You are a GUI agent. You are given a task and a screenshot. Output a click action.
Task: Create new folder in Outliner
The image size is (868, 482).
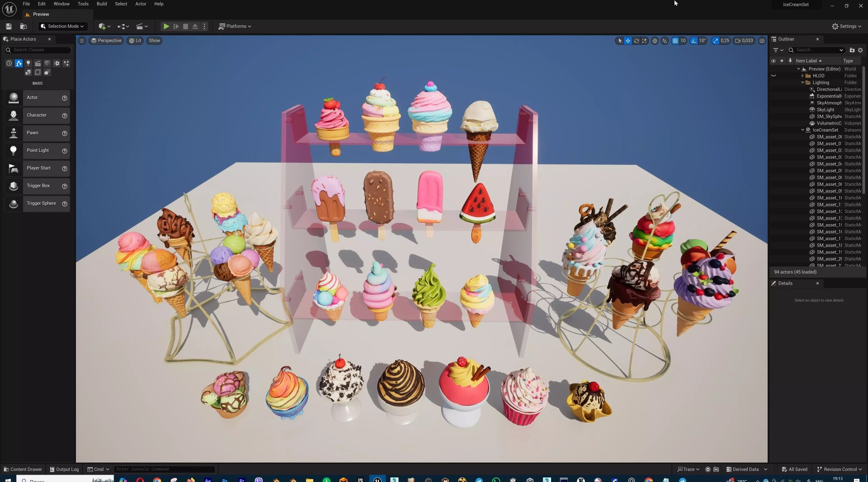[852, 50]
